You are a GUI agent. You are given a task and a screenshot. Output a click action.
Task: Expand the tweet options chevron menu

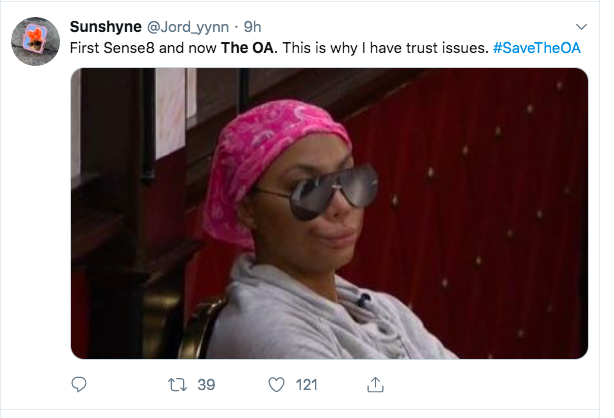coord(581,27)
